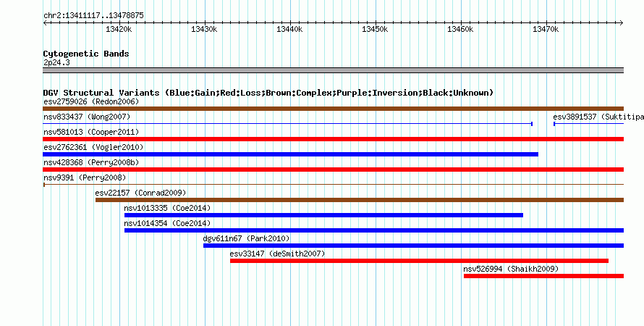Screen dimensions: 644x326
Task: Click the esv33147 (deSmith2007) red loss bar
Action: pyautogui.click(x=420, y=261)
